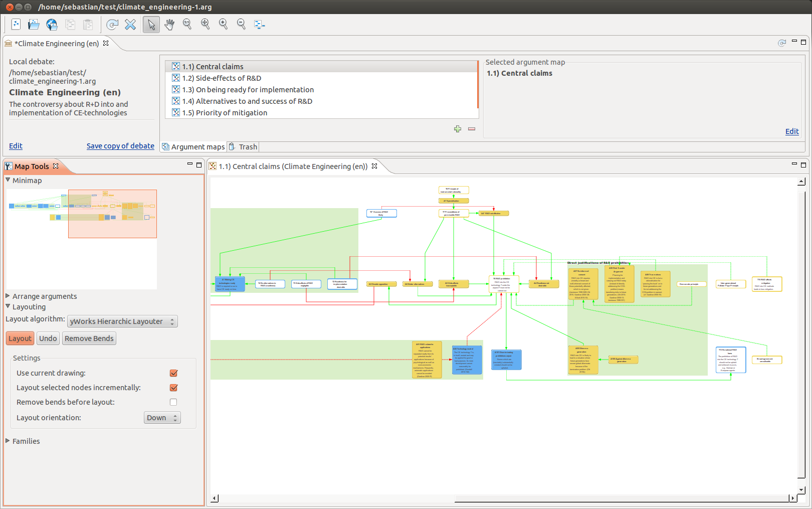Viewport: 812px width, 509px height.
Task: Close the Map Tools tab
Action: (x=56, y=166)
